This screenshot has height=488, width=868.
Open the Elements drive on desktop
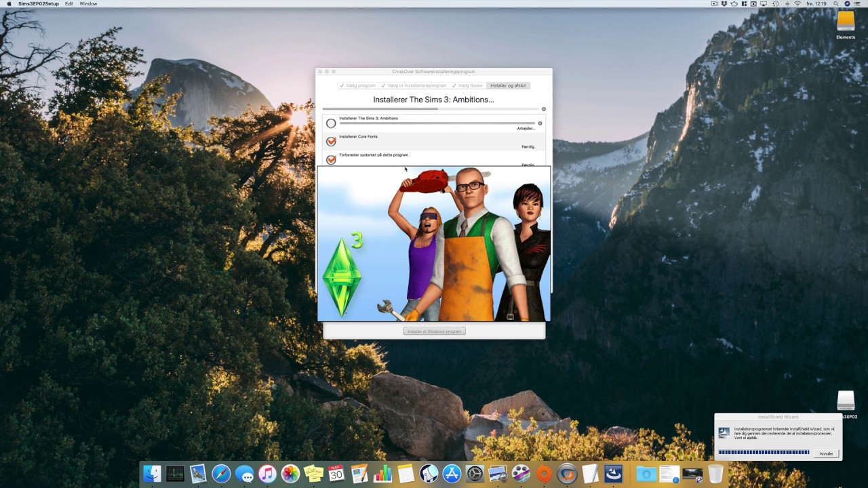(x=846, y=25)
